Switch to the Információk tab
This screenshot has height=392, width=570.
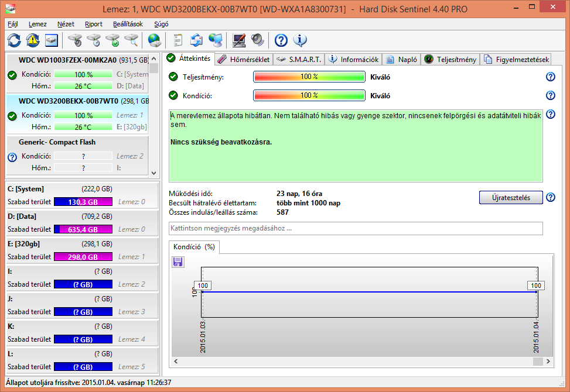point(353,60)
